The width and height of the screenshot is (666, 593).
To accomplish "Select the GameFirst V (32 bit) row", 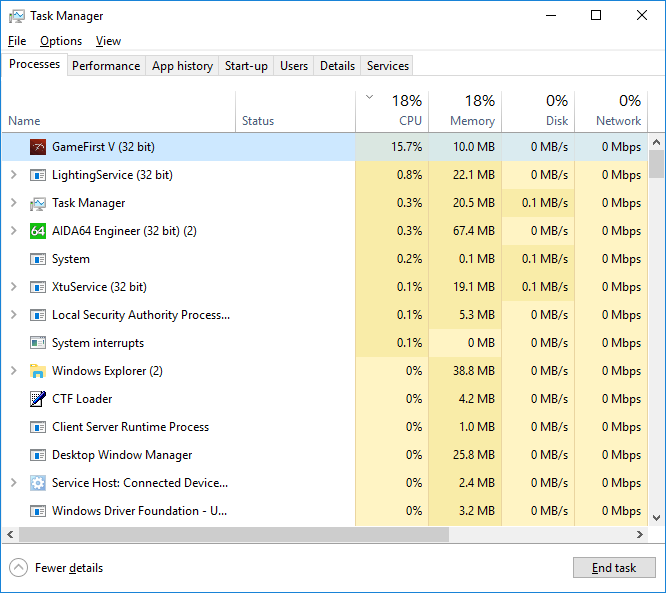I will [x=325, y=147].
